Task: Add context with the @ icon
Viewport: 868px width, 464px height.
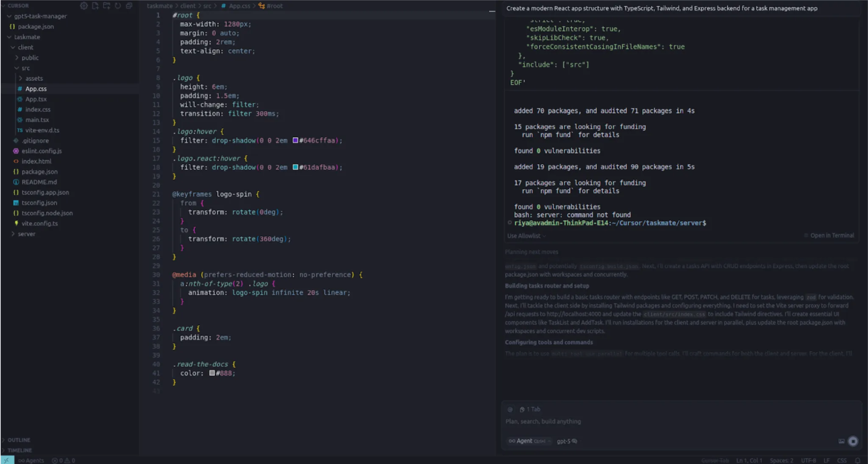Action: pos(510,409)
